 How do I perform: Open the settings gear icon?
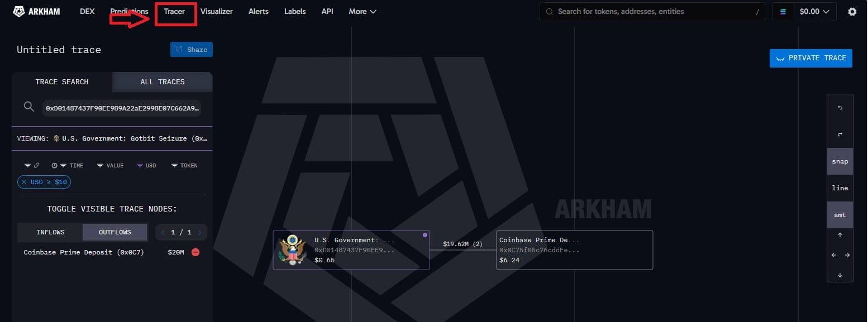tap(852, 12)
